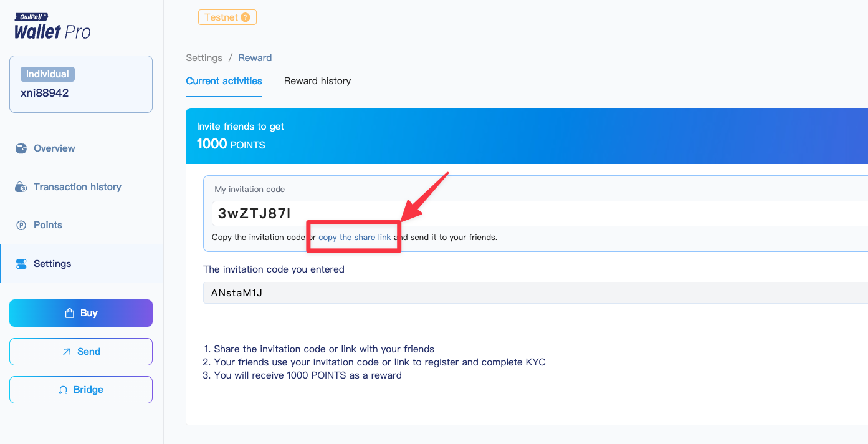868x444 pixels.
Task: Click the Invite friends 1000 POINTS banner
Action: 527,136
